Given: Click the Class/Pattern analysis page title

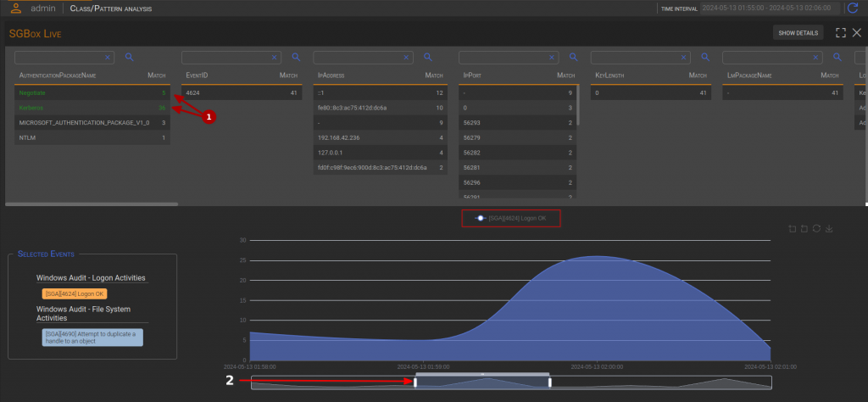Looking at the screenshot, I should coord(111,8).
